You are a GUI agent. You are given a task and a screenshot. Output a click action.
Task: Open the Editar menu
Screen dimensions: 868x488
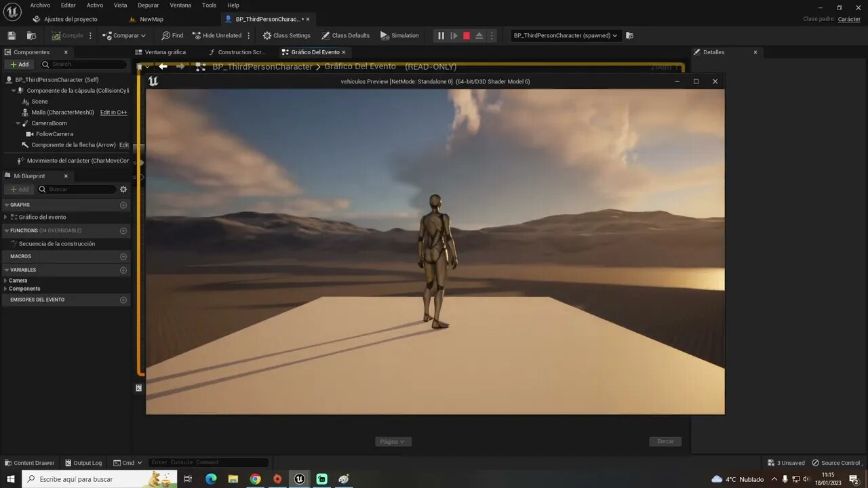pyautogui.click(x=68, y=5)
